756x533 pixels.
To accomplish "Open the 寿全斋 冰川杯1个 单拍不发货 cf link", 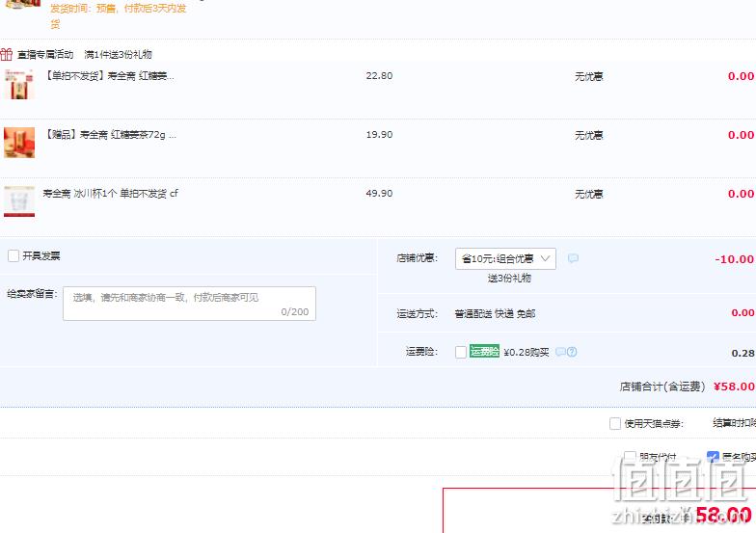I will coord(110,193).
